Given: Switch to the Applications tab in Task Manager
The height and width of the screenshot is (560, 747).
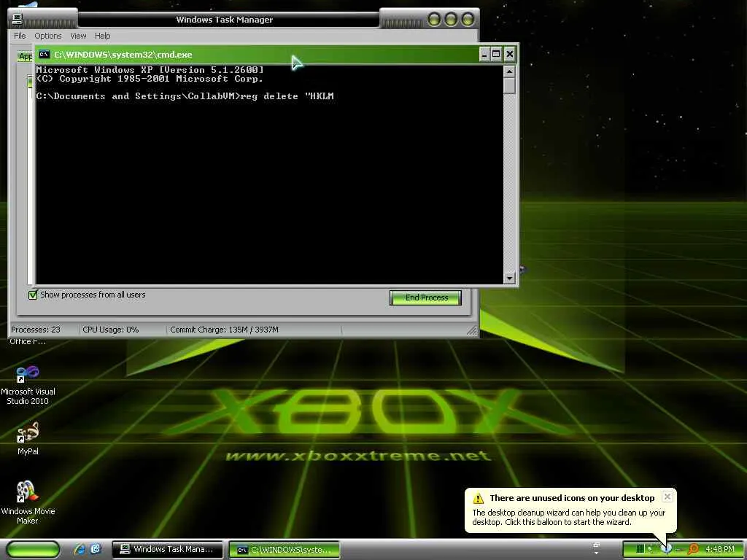Looking at the screenshot, I should [x=25, y=56].
